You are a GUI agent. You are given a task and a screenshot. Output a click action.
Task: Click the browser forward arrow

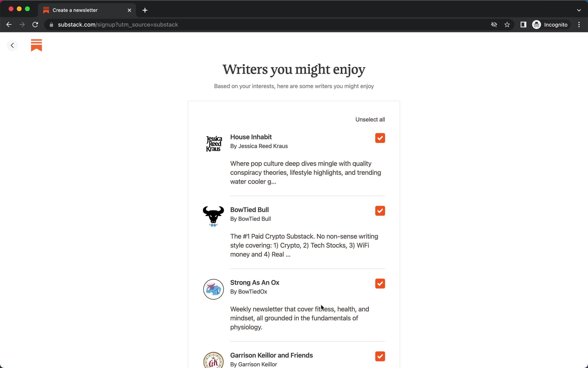(22, 25)
